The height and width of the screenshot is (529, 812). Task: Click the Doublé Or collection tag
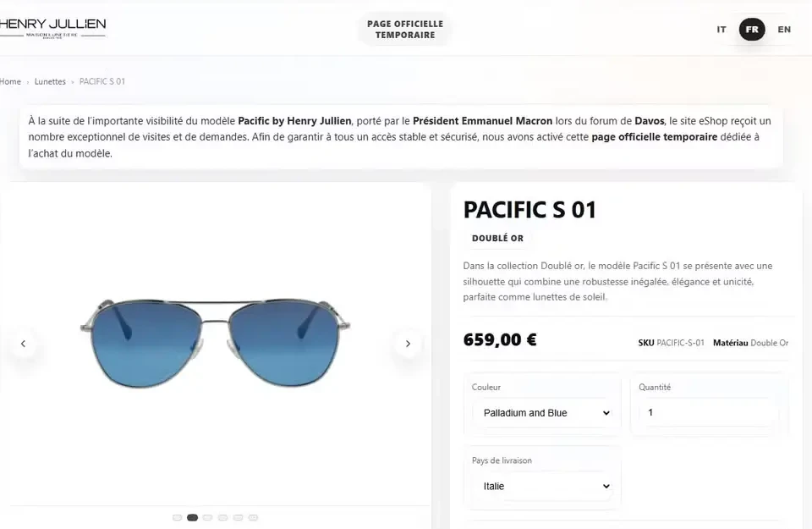(497, 239)
